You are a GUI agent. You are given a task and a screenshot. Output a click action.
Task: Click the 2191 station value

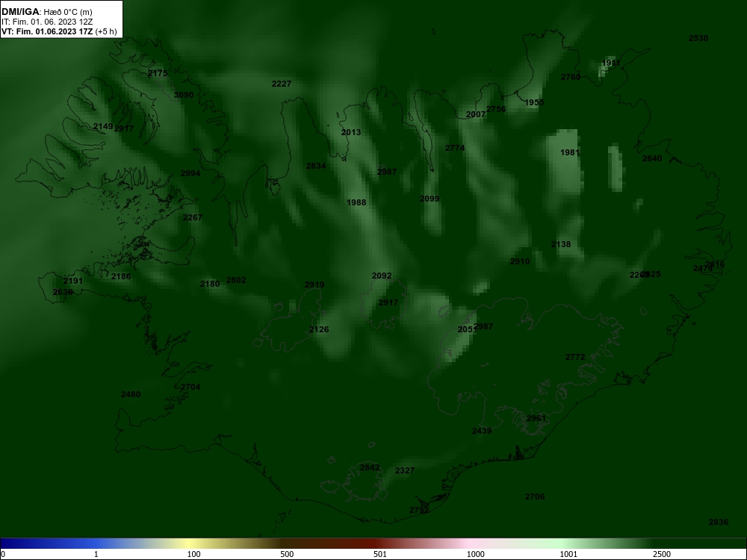73,281
